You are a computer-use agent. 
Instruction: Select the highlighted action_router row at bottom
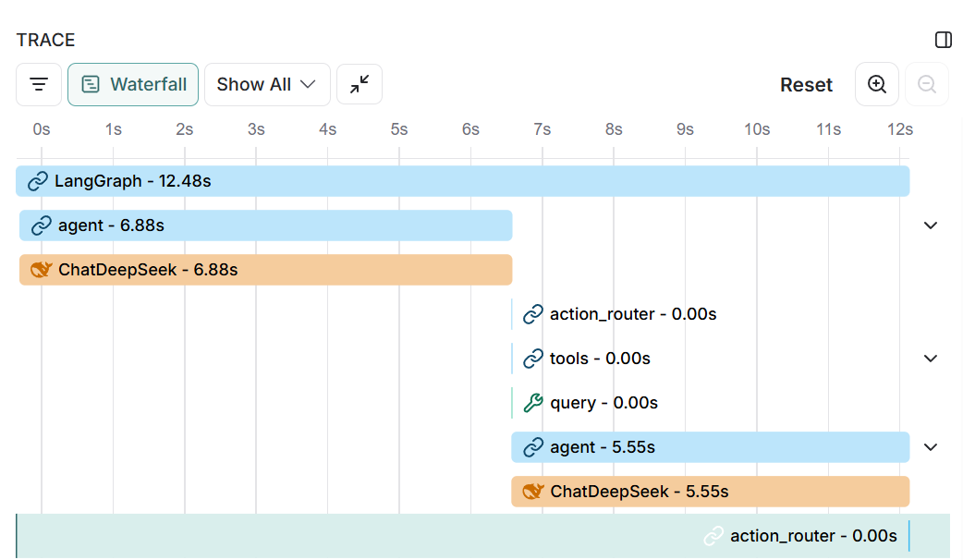click(482, 536)
